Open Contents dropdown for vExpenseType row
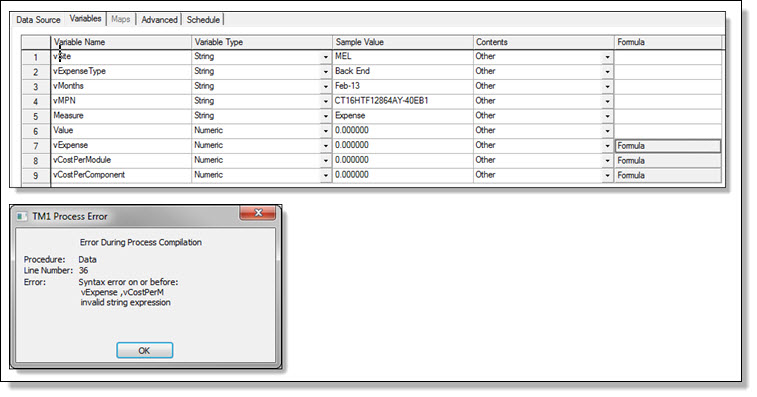The image size is (757, 397). [x=607, y=71]
